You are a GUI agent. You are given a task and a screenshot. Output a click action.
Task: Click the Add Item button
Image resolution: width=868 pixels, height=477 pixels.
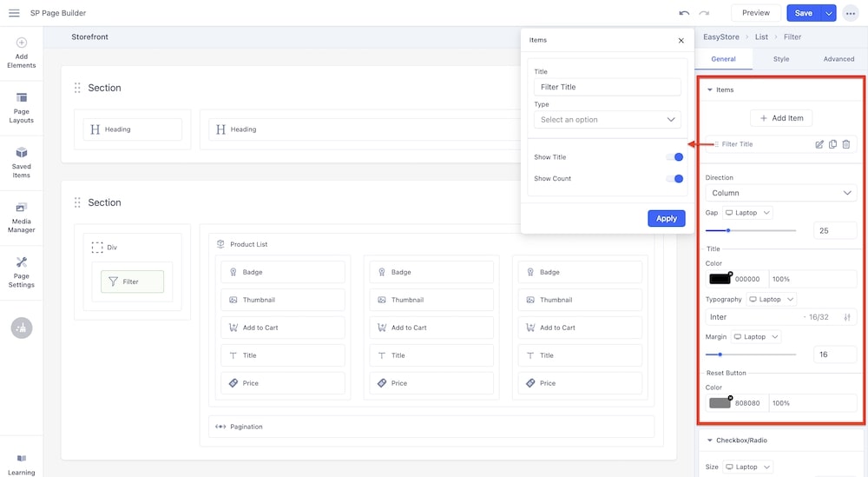[x=781, y=118]
